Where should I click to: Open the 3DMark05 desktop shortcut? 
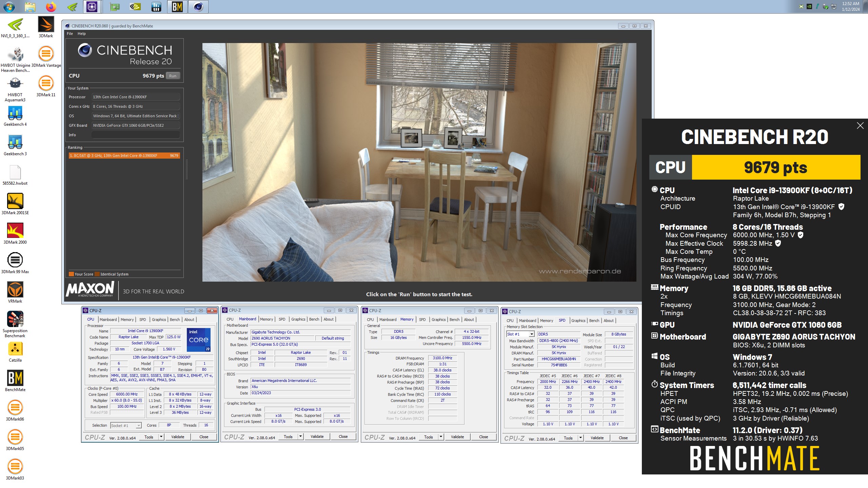tap(15, 440)
